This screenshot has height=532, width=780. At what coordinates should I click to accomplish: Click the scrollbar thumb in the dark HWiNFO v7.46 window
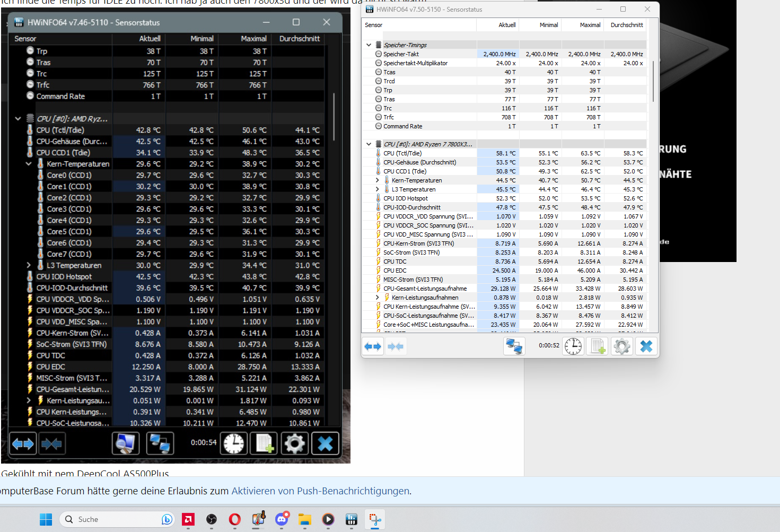point(334,117)
